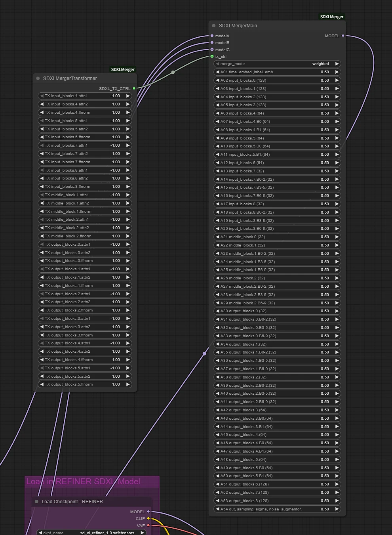Click the CLIP output socket on REFINER checkpoint
The height and width of the screenshot is (535, 392).
point(148,518)
